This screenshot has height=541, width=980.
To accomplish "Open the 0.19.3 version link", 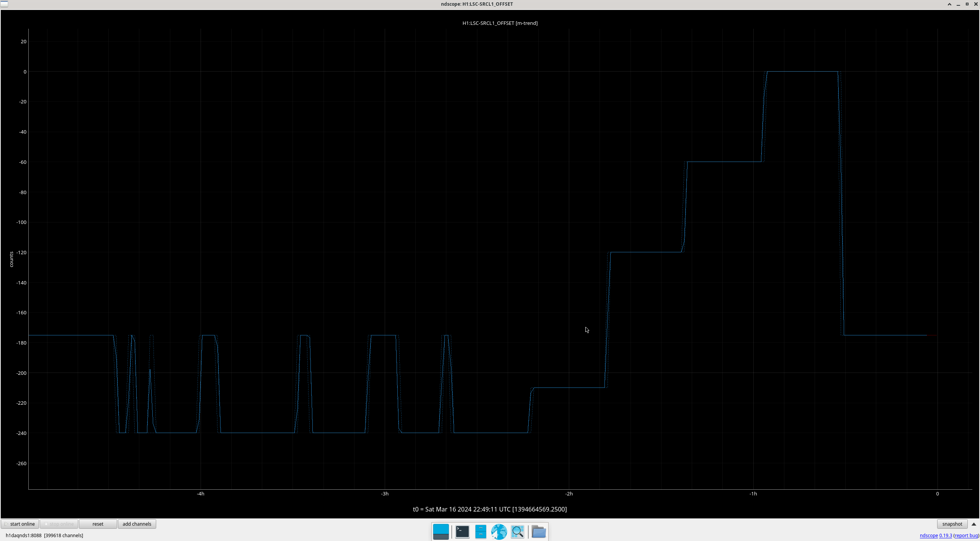I will [x=945, y=535].
